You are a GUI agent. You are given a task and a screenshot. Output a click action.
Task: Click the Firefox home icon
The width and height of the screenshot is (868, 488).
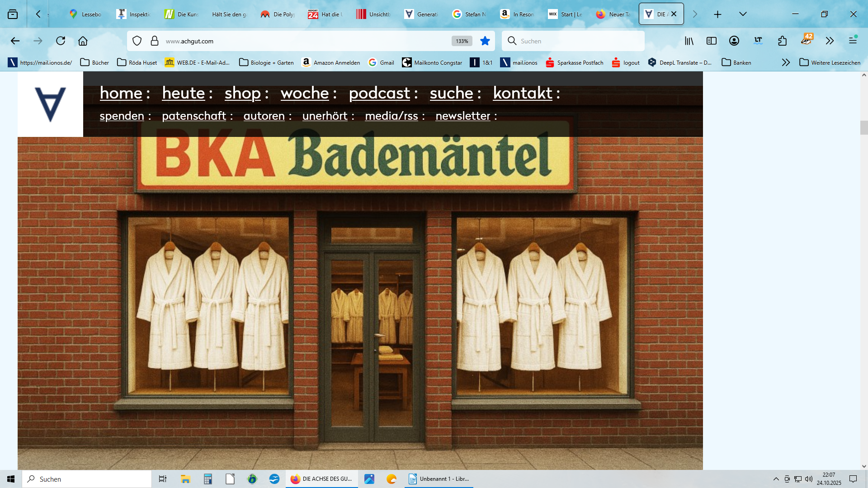pos(83,41)
